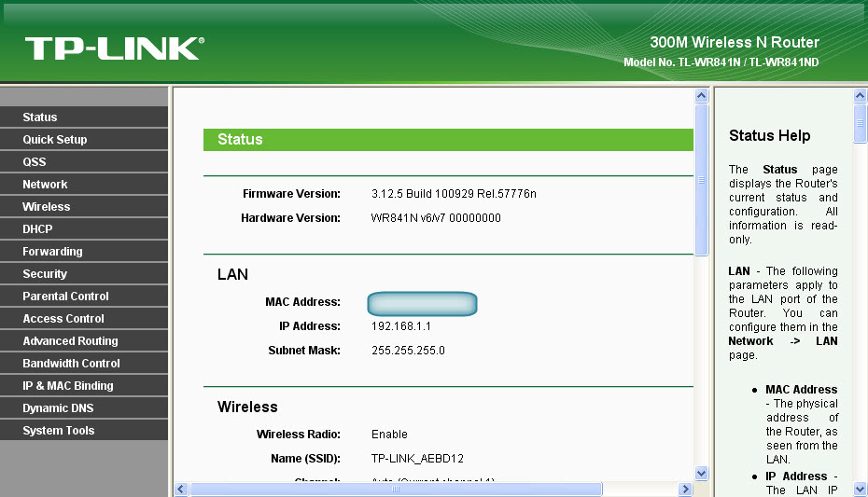This screenshot has height=497, width=868.
Task: Open Dynamic DNS settings
Action: pos(58,408)
